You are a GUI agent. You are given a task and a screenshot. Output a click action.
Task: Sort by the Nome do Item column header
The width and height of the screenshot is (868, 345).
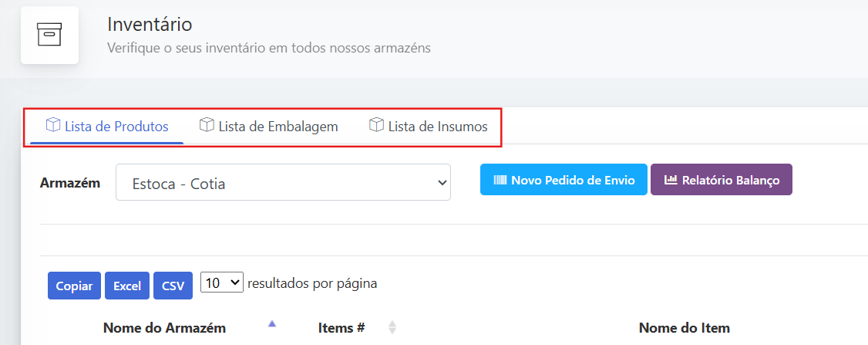coord(684,328)
